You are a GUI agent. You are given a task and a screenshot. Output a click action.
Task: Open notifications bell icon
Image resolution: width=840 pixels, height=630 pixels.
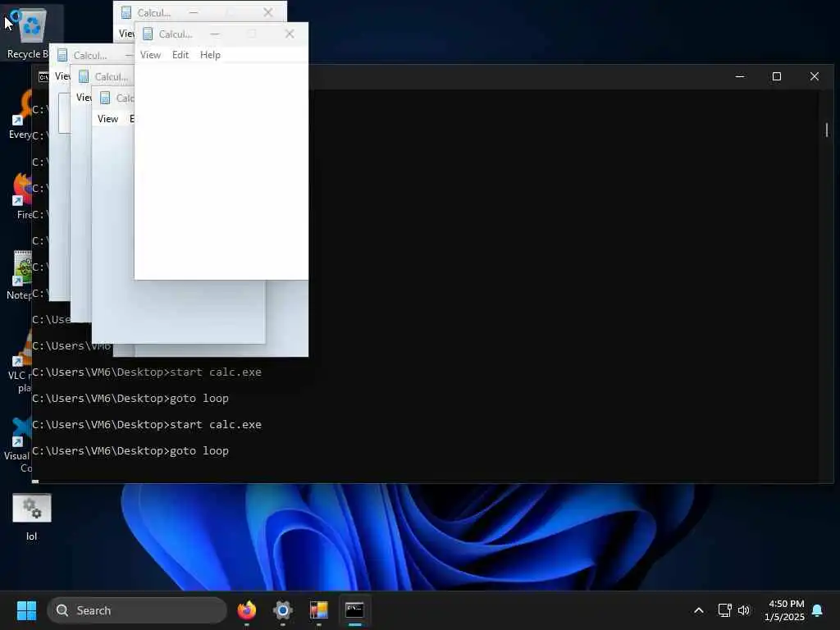[x=818, y=610]
